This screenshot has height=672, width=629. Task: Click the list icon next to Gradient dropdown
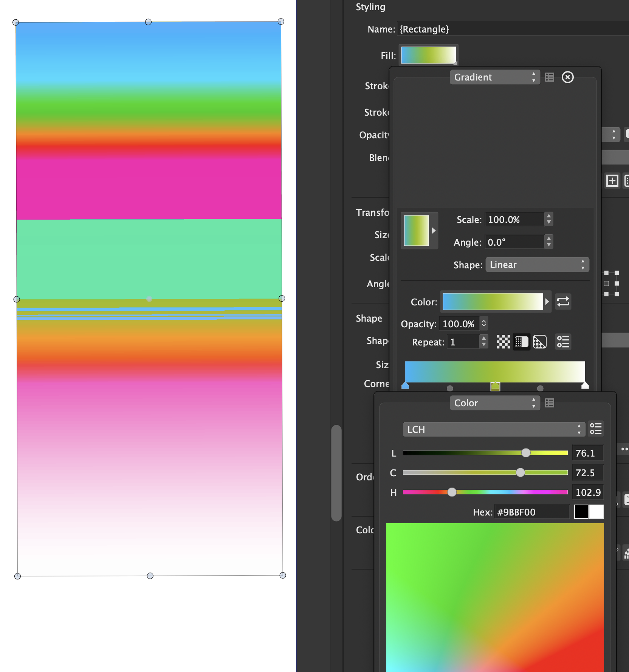550,77
